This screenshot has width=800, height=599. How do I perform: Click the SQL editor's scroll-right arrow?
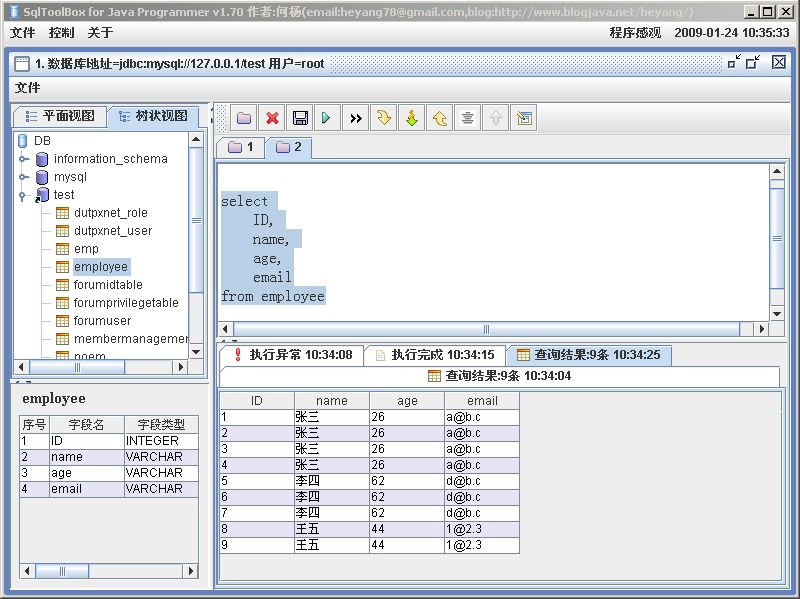[761, 329]
